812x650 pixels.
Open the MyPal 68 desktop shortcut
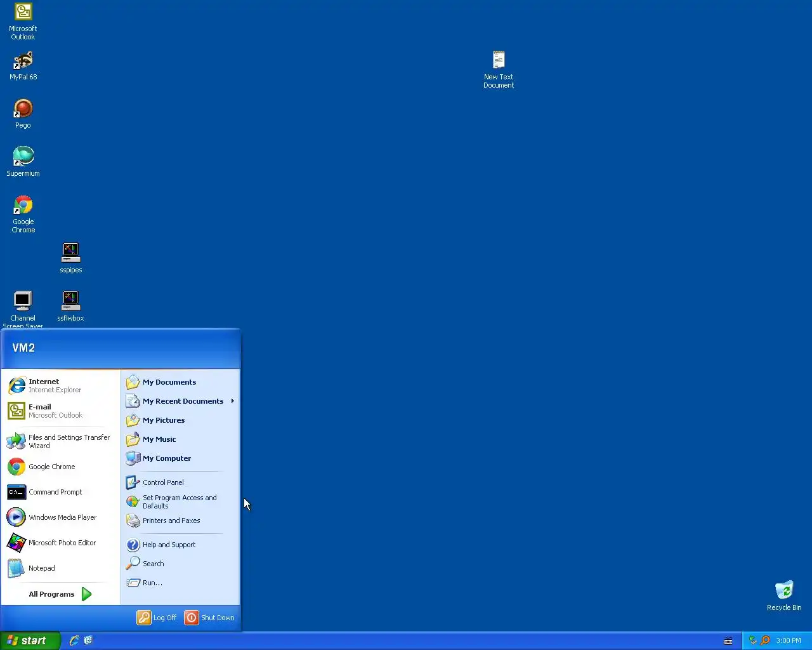23,66
